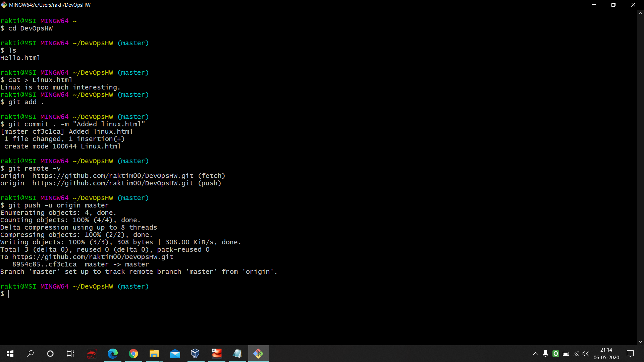This screenshot has width=644, height=362.
Task: Open taskbar Search
Action: [x=30, y=353]
